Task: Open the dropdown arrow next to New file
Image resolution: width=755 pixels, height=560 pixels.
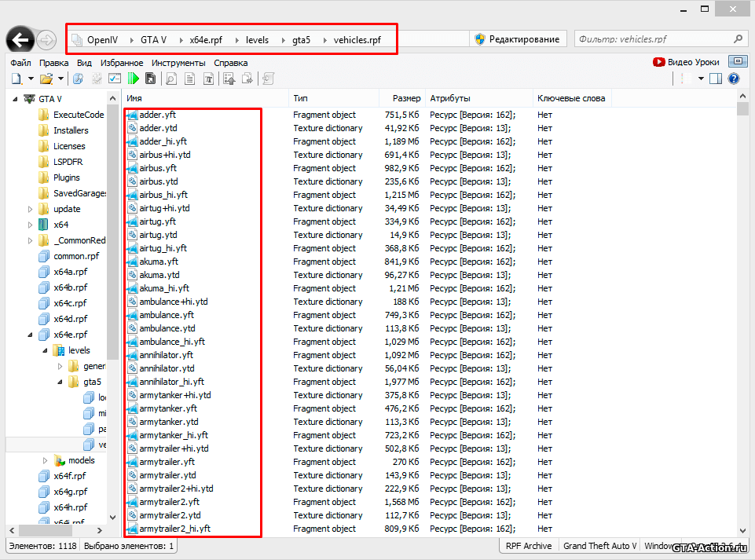Action: pos(31,79)
